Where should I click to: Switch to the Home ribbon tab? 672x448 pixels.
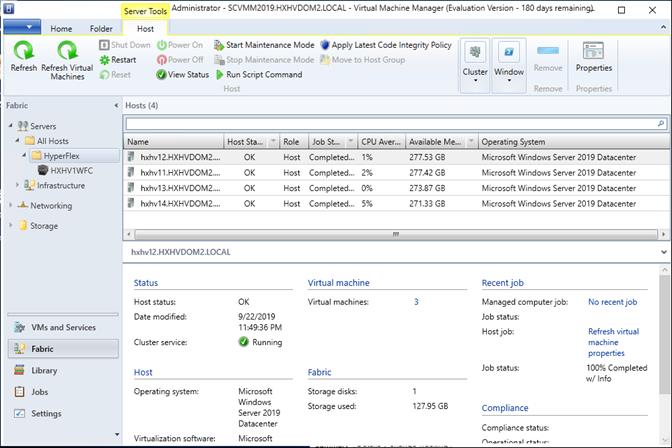(x=61, y=29)
